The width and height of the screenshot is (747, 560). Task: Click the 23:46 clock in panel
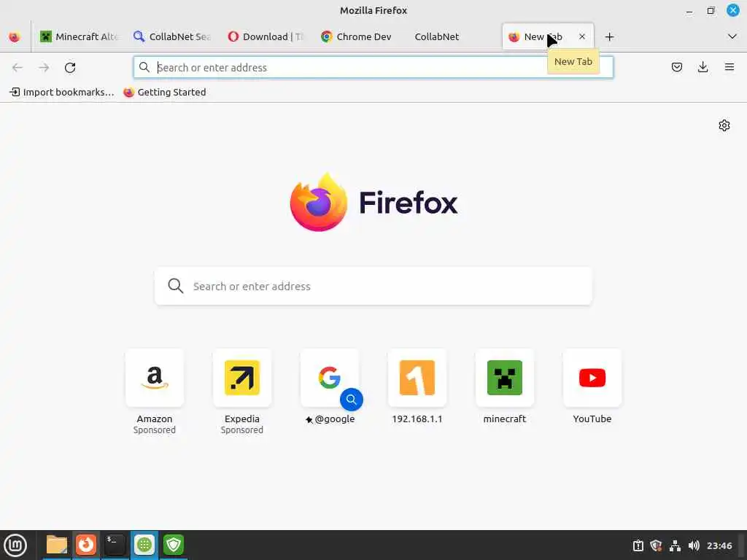click(x=719, y=545)
